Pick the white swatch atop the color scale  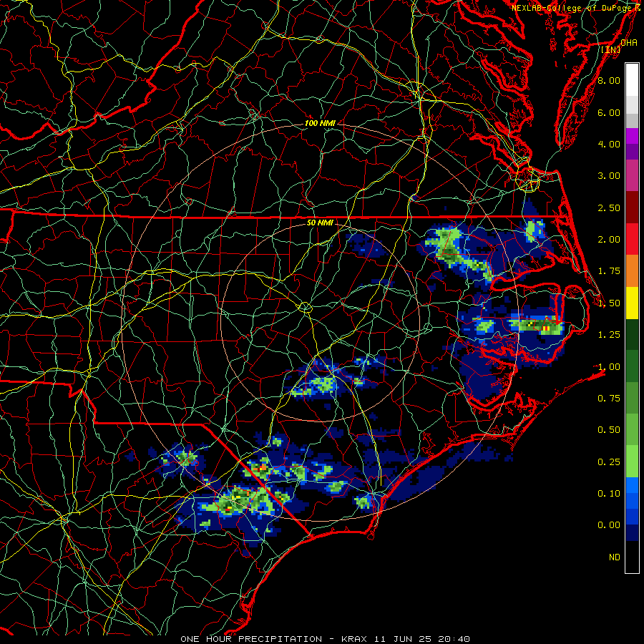pyautogui.click(x=632, y=80)
